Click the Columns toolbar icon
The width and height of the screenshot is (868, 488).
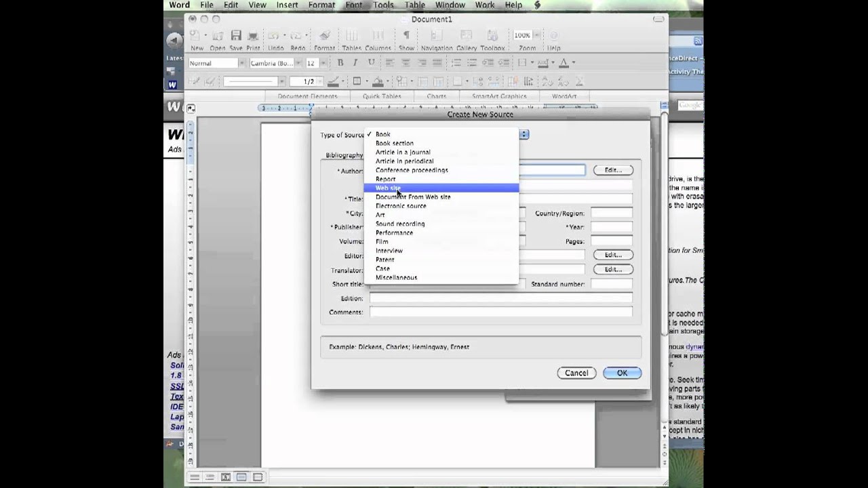point(377,36)
